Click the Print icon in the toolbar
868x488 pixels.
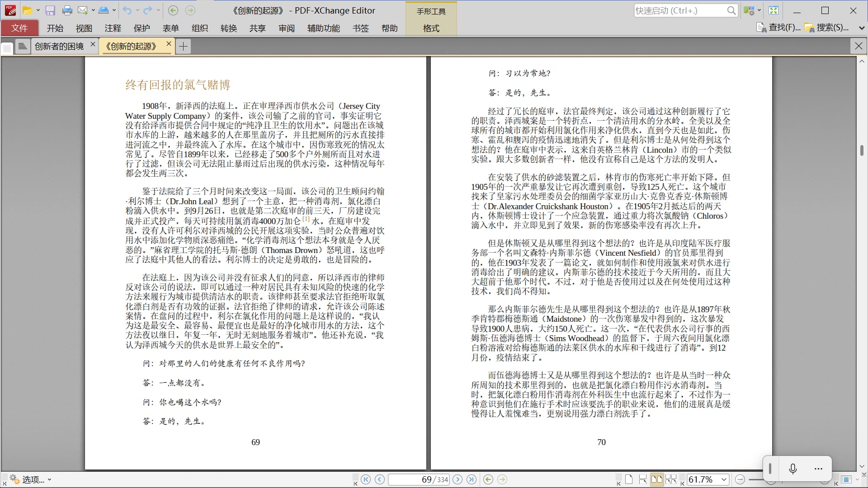[x=67, y=10]
